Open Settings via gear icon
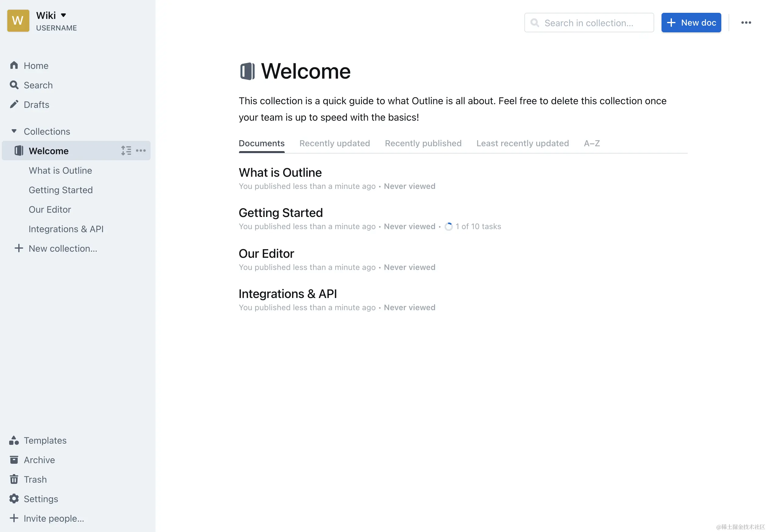This screenshot has height=532, width=767. click(14, 499)
